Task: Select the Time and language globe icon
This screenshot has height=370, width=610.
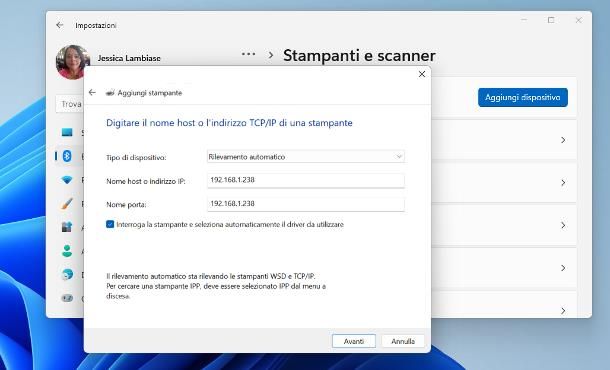Action: pyautogui.click(x=67, y=274)
